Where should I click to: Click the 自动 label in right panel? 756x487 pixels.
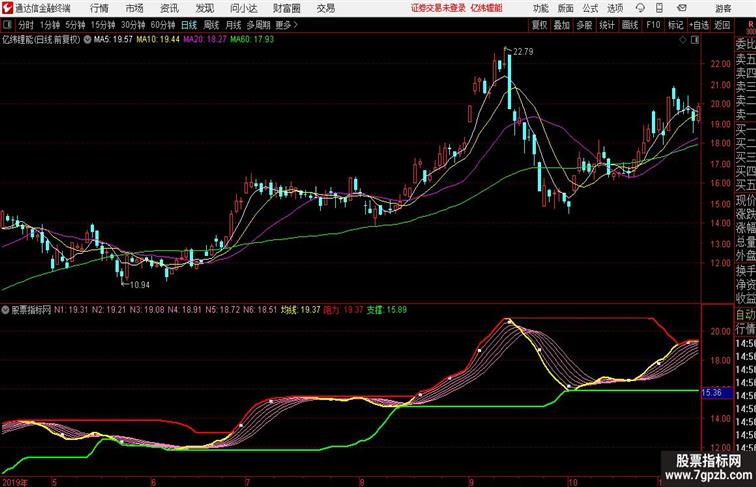[x=745, y=315]
